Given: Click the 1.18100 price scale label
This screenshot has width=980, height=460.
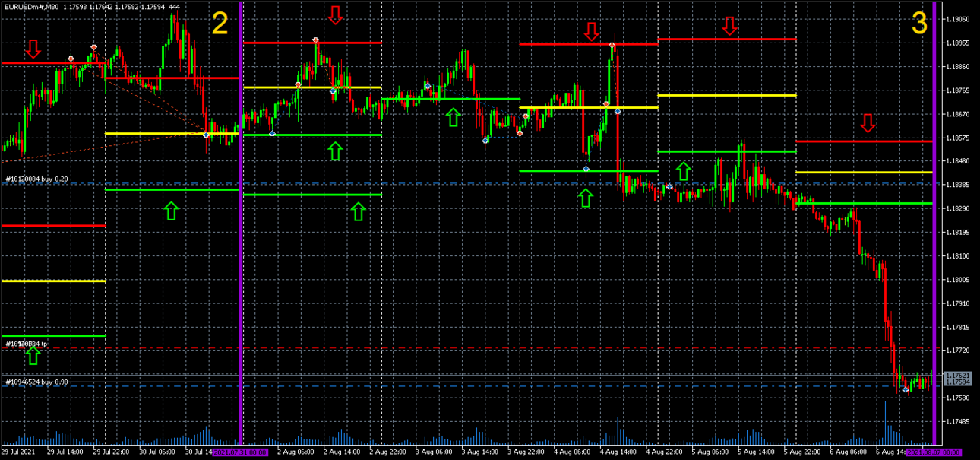Looking at the screenshot, I should coord(959,255).
